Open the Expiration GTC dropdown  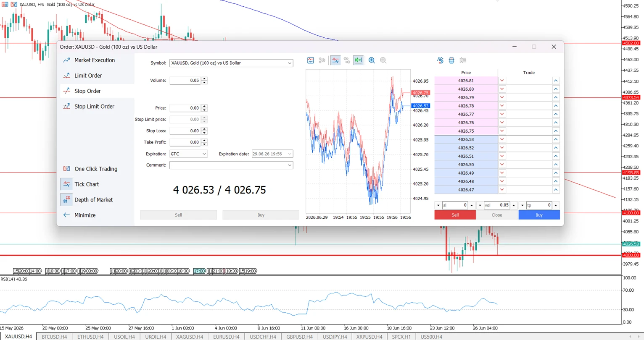coord(204,154)
